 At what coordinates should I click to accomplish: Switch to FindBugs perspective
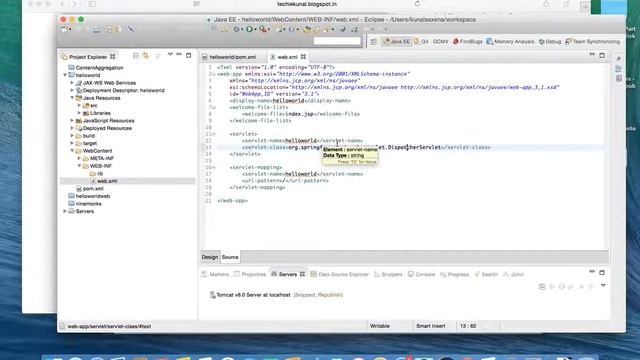468,42
